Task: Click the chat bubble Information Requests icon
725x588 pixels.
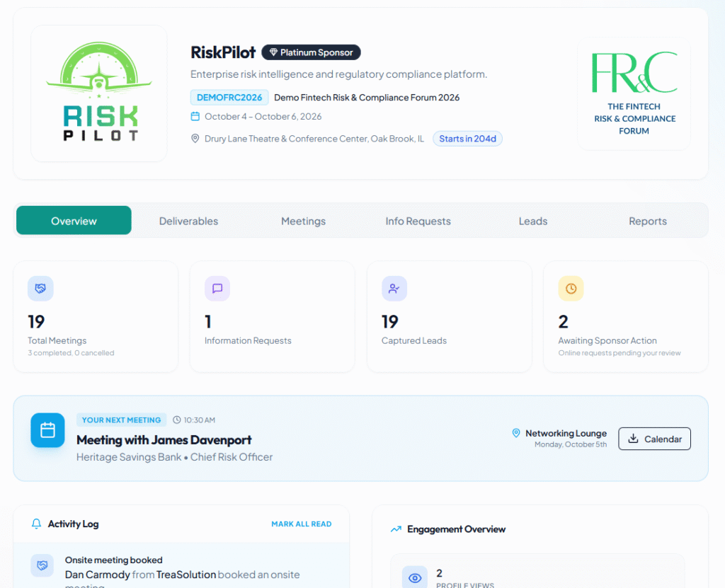Action: (217, 289)
